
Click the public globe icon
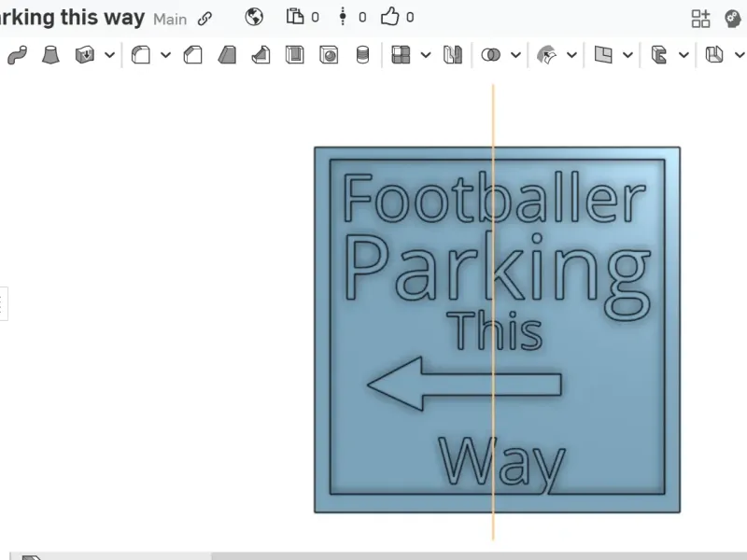pyautogui.click(x=254, y=17)
